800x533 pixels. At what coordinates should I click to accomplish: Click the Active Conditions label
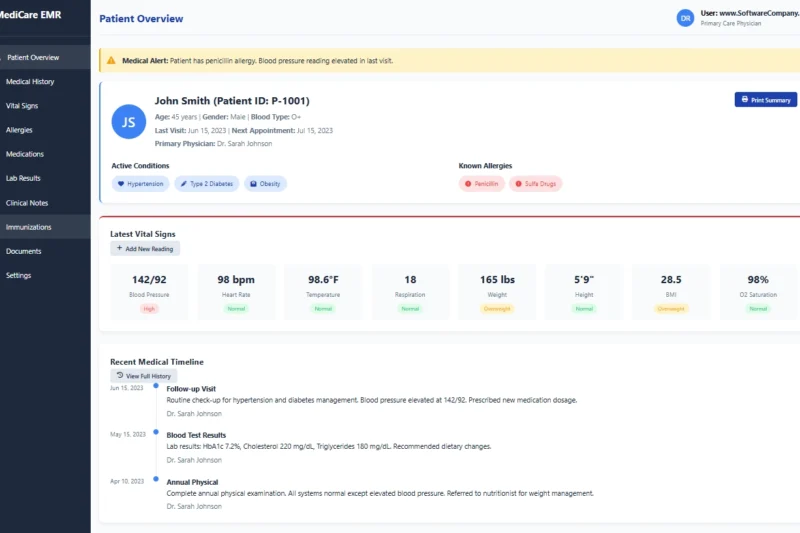tap(140, 166)
